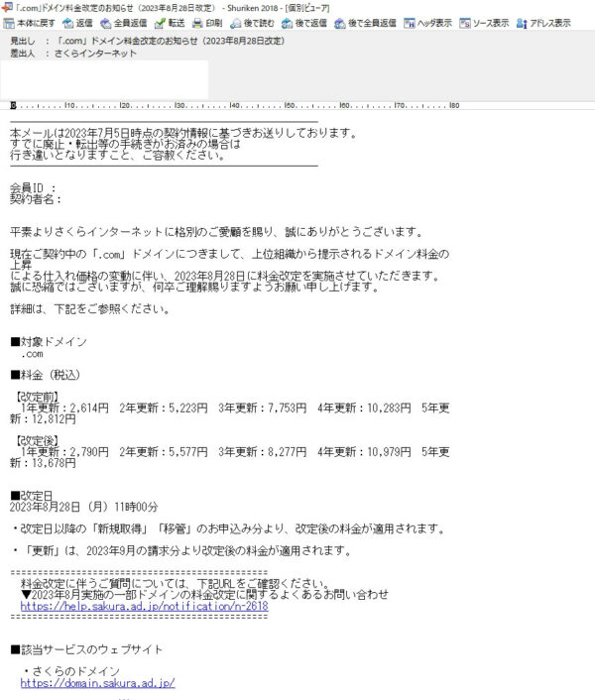This screenshot has height=700, width=595.
Task: Click the sender name さくらインターネット
Action: click(95, 54)
